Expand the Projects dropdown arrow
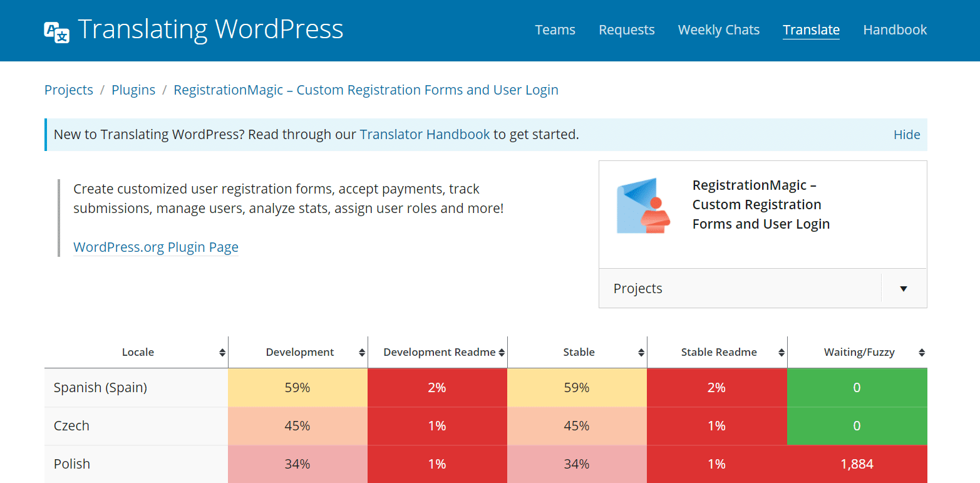 tap(904, 289)
